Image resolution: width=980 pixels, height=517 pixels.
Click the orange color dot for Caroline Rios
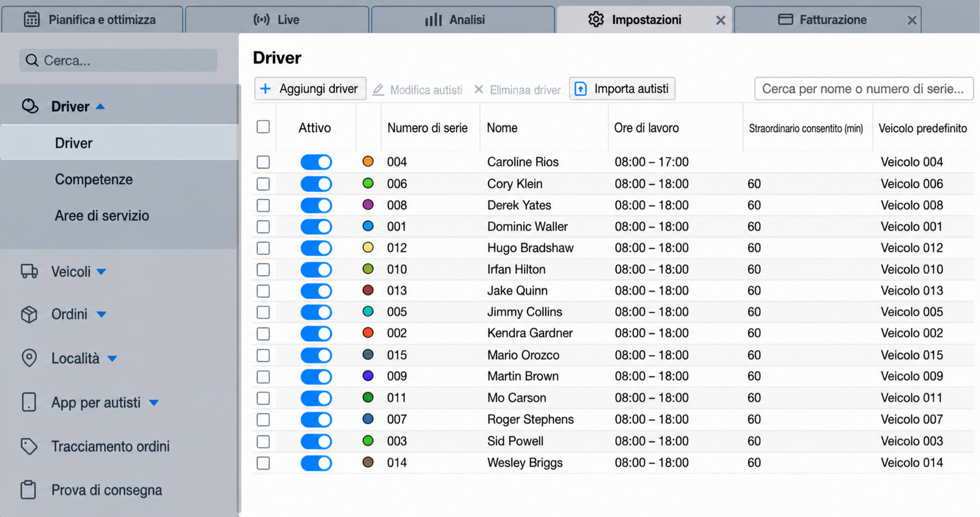[x=368, y=162]
